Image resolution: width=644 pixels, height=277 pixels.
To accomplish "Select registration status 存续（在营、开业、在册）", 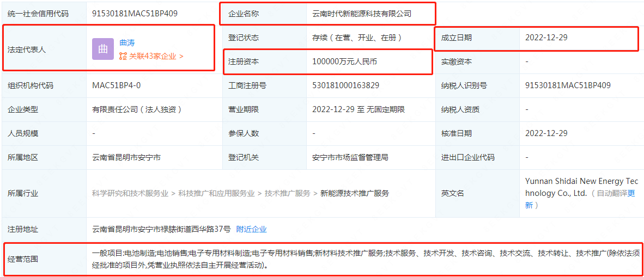I will click(356, 38).
